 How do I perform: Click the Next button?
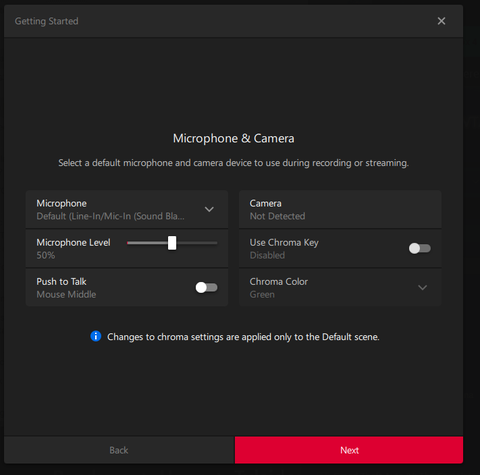(349, 450)
